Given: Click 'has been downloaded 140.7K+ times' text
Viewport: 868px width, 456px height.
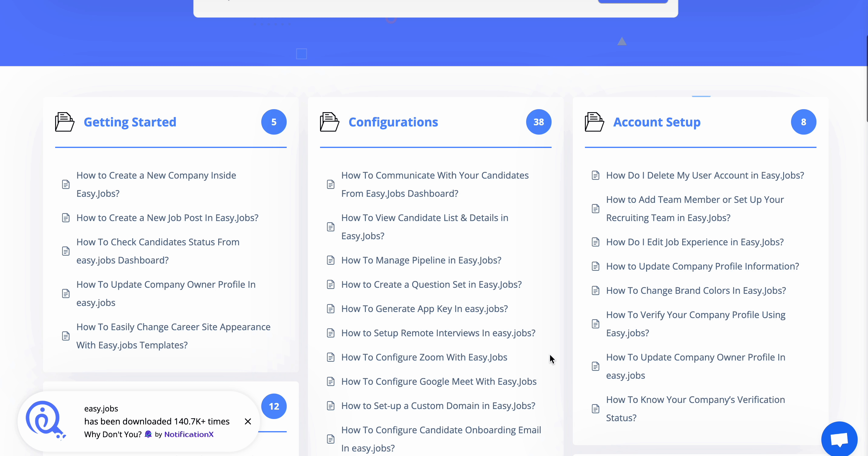Looking at the screenshot, I should 157,421.
